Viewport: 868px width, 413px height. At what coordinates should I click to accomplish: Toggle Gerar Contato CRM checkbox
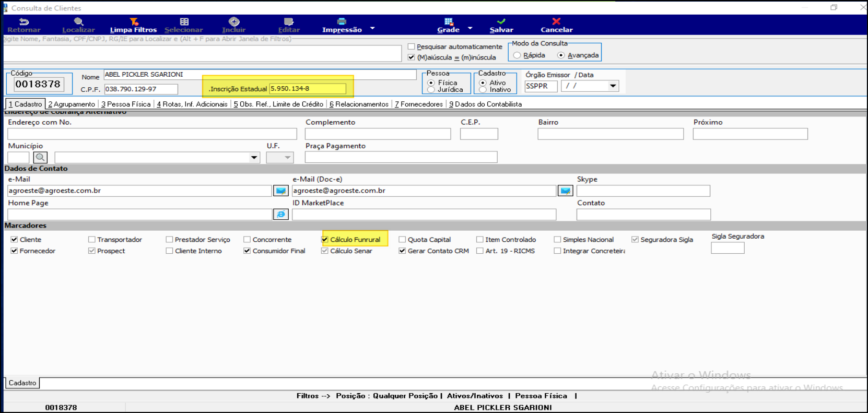[402, 251]
